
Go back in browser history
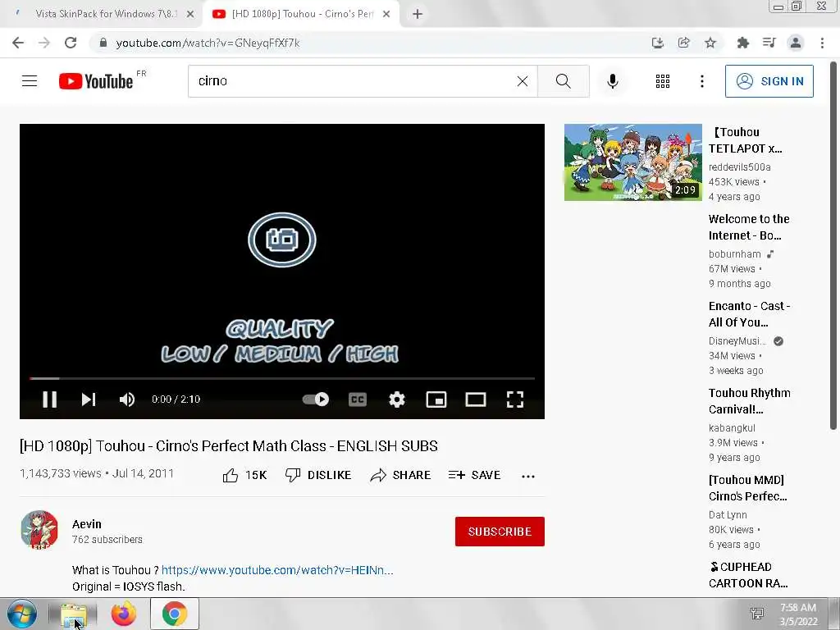(x=18, y=43)
